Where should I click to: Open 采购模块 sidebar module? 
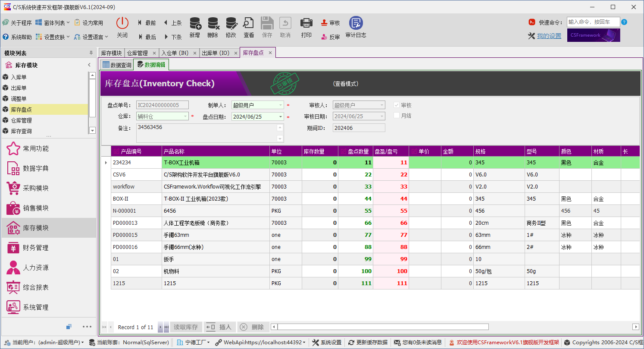tap(49, 188)
